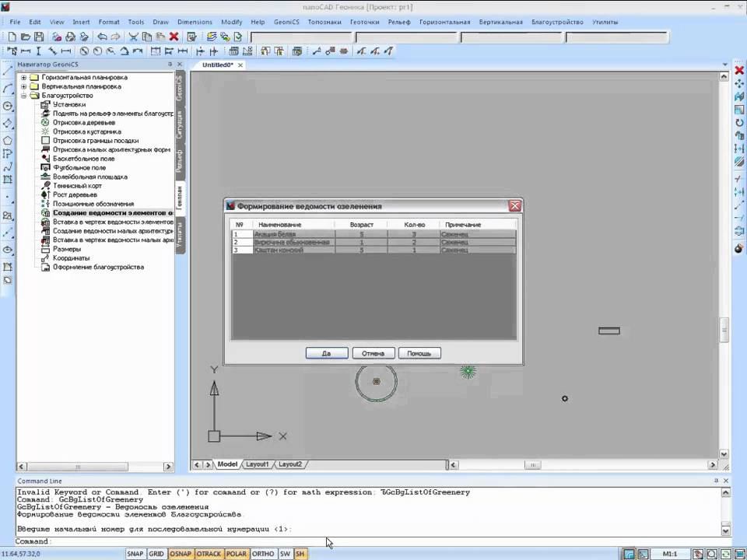Click Наименование column header in dialog

tap(293, 224)
